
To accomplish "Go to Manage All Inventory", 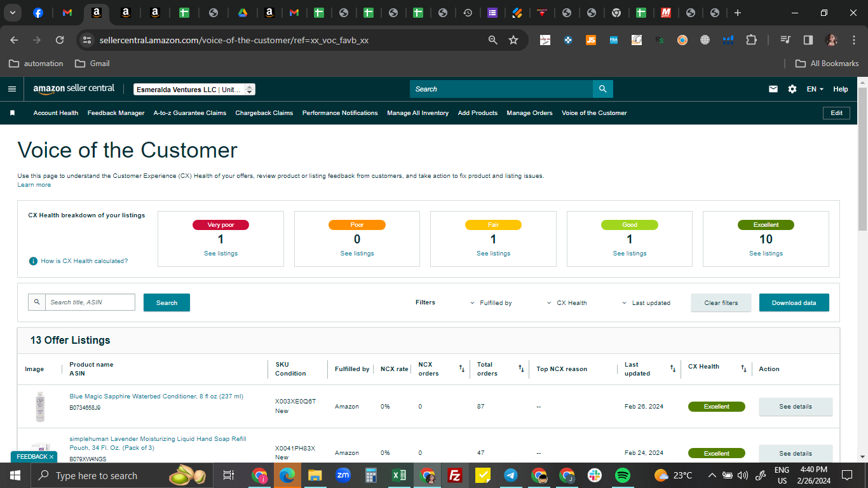I will [x=417, y=113].
